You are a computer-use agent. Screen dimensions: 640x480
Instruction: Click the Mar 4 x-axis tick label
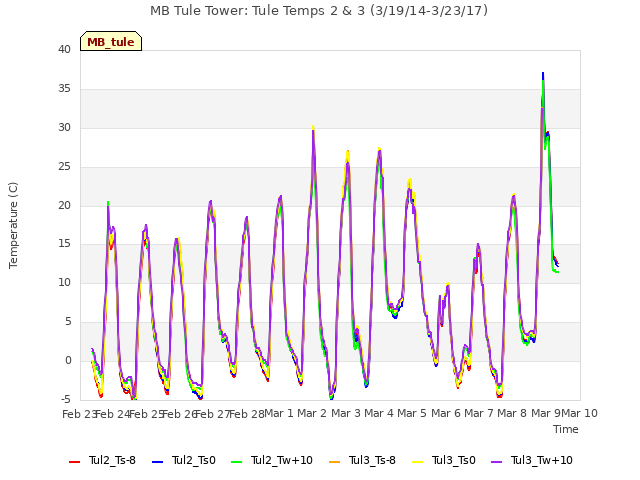tap(379, 413)
